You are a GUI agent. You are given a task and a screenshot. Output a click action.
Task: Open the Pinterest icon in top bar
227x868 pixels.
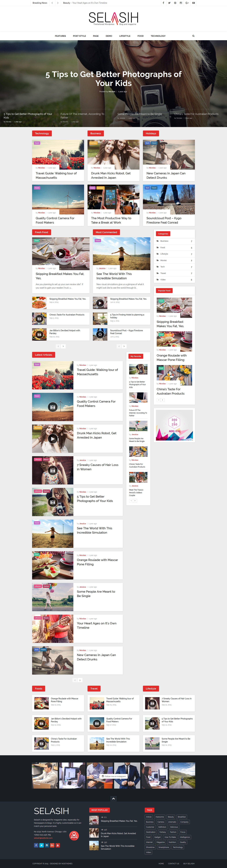click(x=175, y=3)
